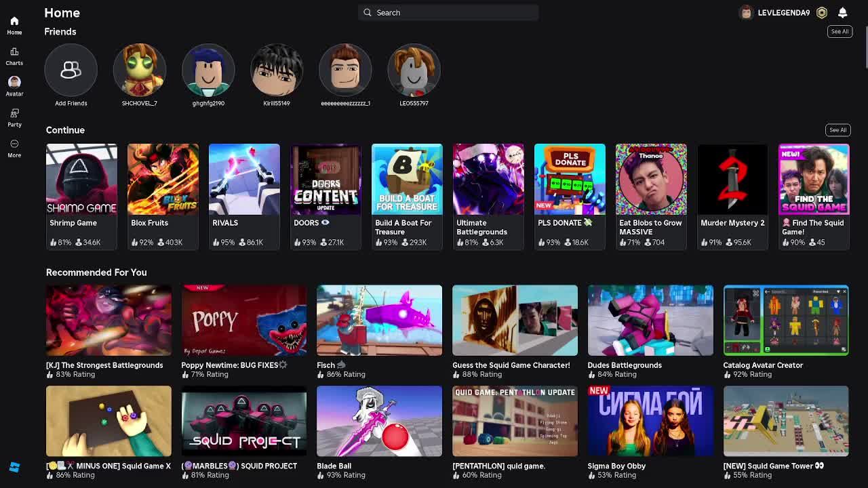
Task: Open DOORS game tile
Action: [x=325, y=197]
